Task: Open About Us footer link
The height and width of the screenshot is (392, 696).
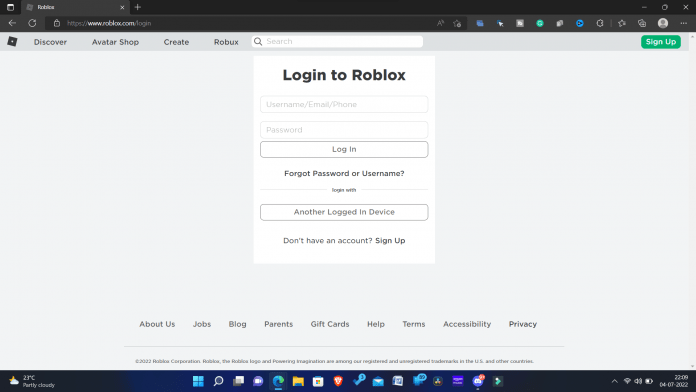Action: coord(157,324)
